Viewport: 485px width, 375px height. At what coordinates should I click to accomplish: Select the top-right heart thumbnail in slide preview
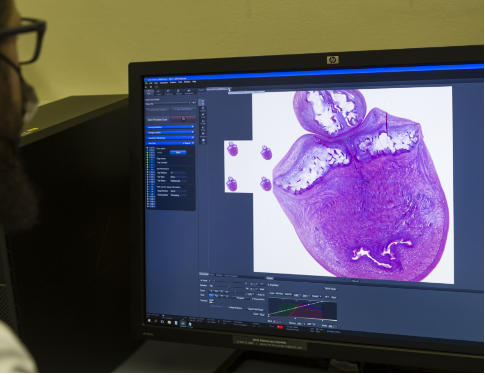point(266,153)
